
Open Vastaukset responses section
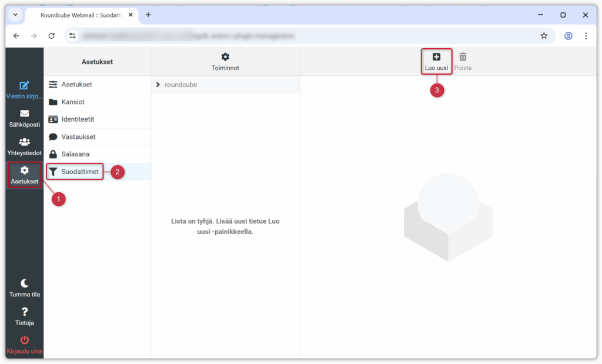pyautogui.click(x=78, y=137)
